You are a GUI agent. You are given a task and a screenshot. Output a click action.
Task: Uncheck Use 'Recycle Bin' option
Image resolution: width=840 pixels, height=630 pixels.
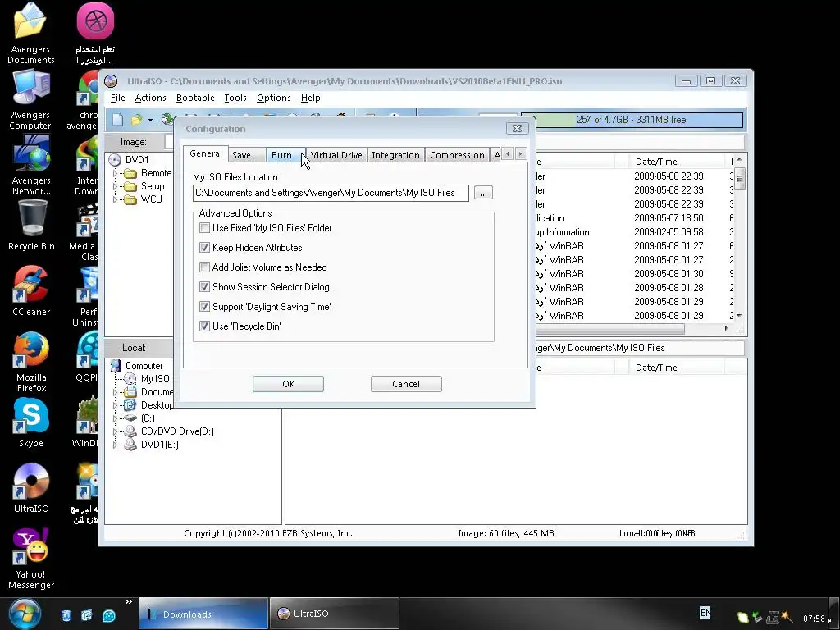pos(204,326)
